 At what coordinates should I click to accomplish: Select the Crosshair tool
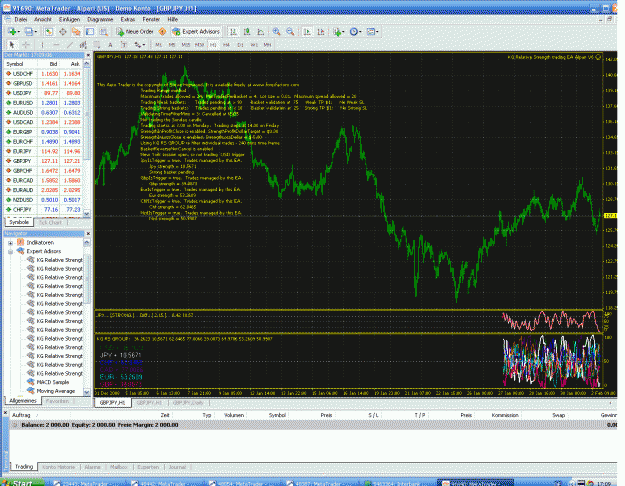(x=26, y=45)
